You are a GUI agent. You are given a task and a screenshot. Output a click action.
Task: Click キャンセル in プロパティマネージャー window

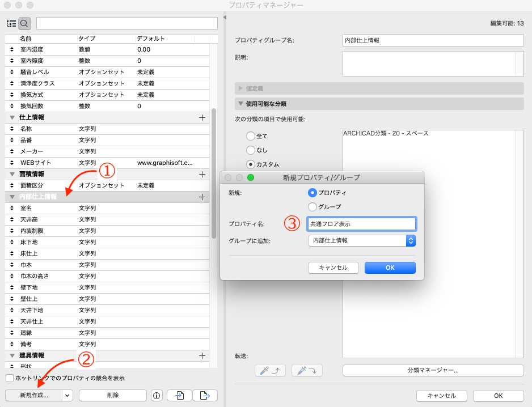point(441,396)
